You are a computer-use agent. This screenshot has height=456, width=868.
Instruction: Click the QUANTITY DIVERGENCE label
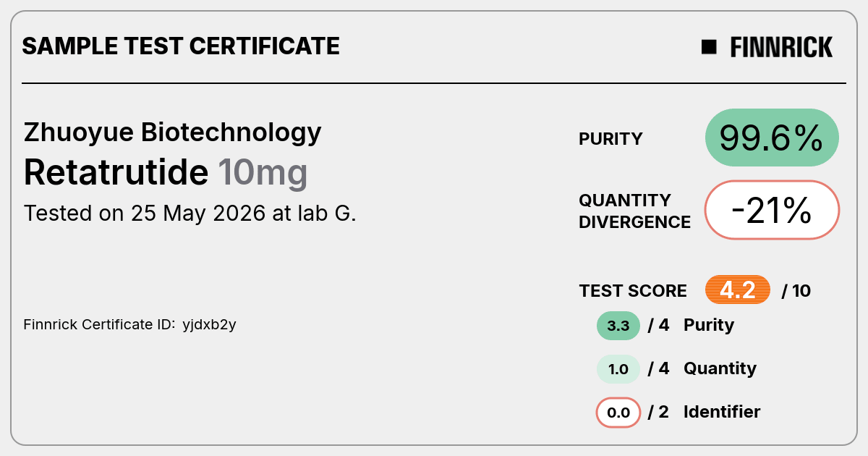point(634,211)
